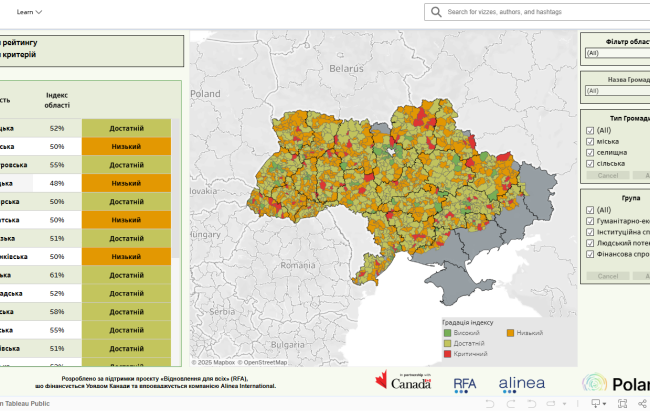Click the alinea logo
Screen dimensions: 650x420
pos(522,382)
